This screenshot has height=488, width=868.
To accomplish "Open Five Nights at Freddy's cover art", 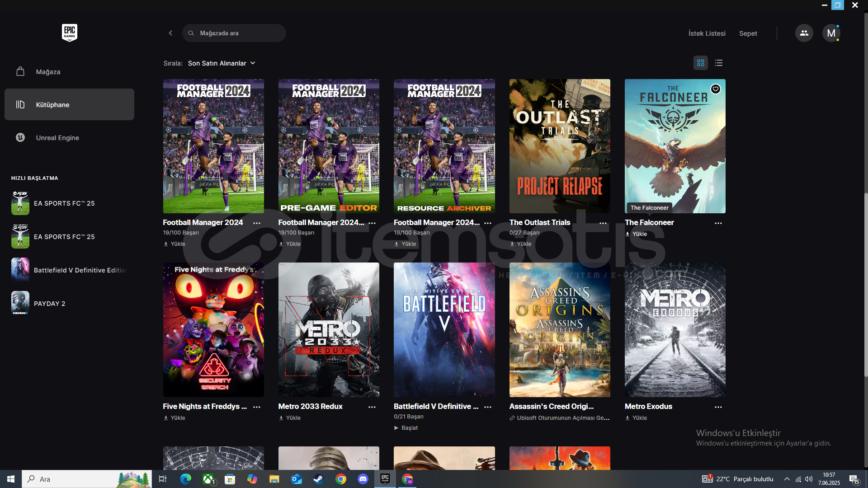I will [213, 330].
